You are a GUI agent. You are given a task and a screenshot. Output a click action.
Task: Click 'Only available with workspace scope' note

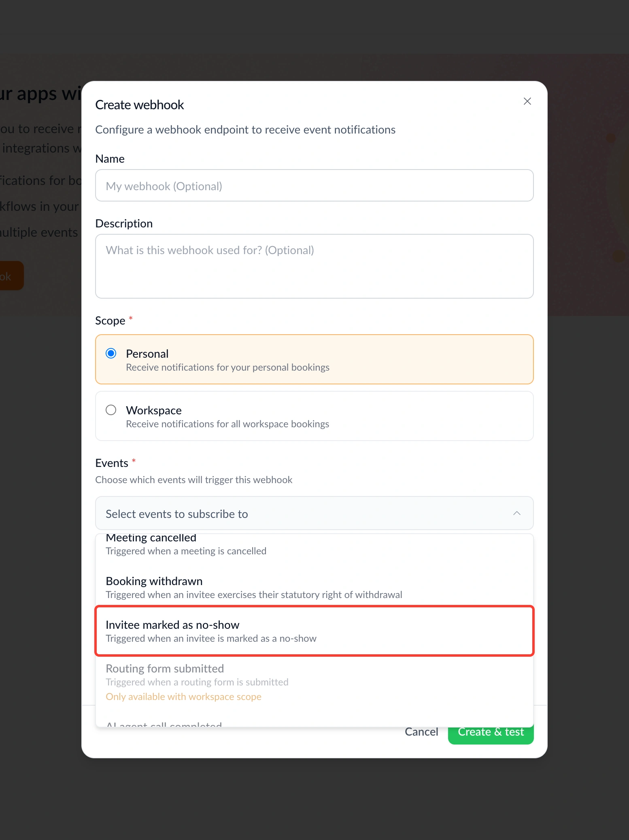(x=183, y=697)
